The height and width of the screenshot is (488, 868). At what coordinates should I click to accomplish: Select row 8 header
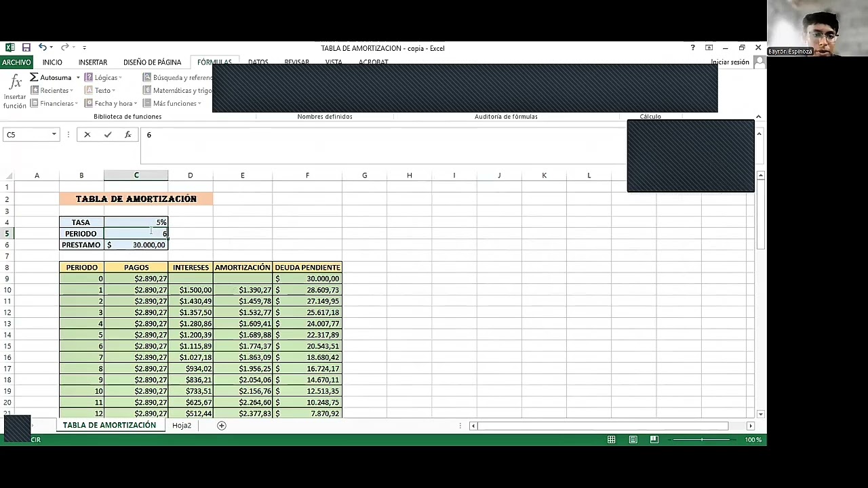tap(7, 268)
